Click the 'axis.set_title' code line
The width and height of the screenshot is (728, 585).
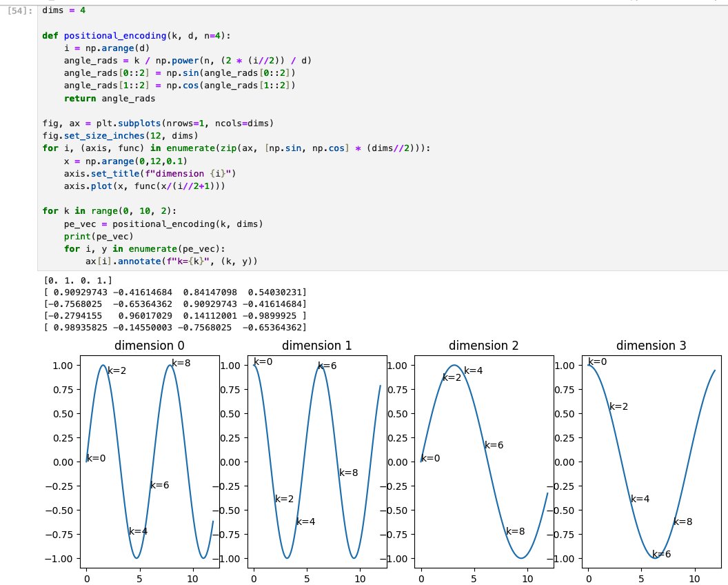[150, 174]
